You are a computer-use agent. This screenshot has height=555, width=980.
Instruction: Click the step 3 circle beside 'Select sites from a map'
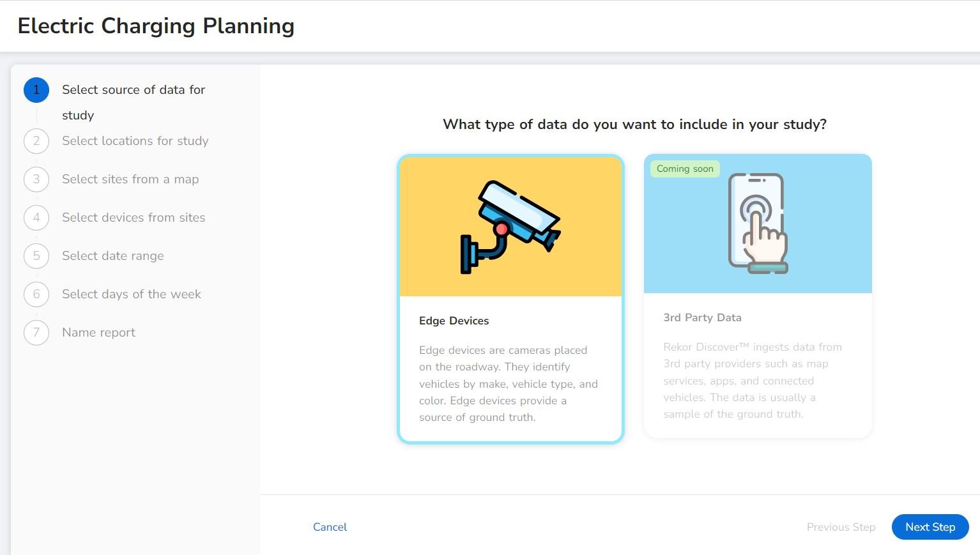[36, 179]
